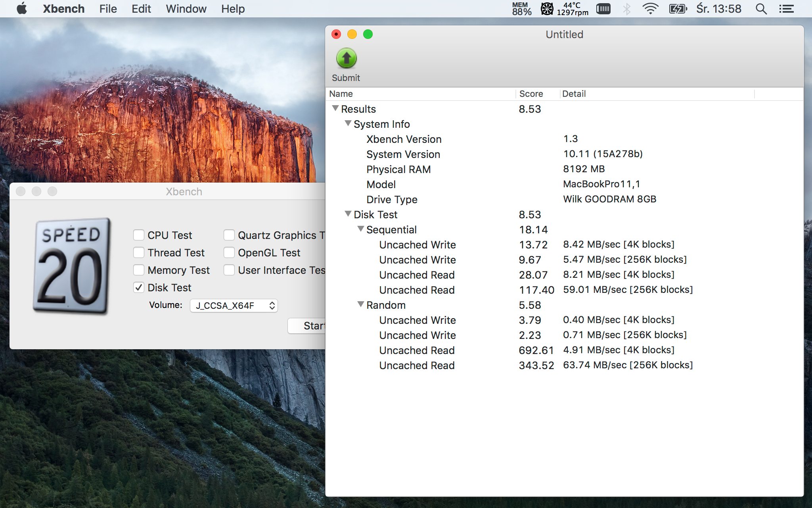
Task: Click the detail 8.21 MB/sec [4K blocks]
Action: 619,275
